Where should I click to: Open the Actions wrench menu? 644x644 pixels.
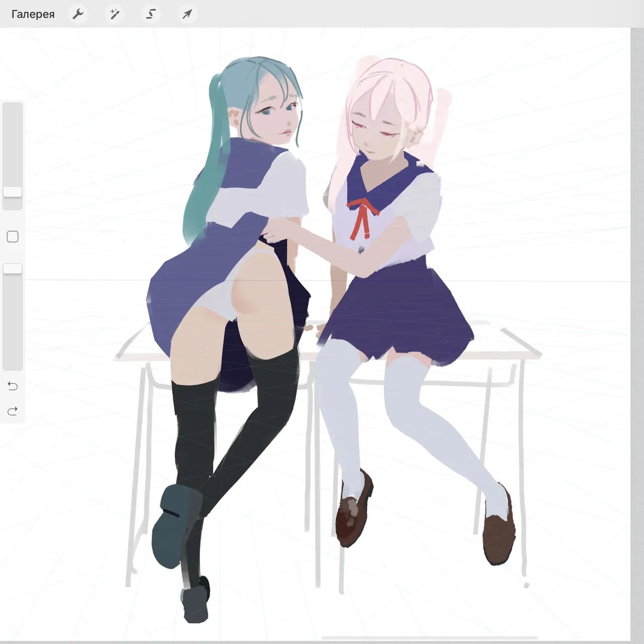78,14
